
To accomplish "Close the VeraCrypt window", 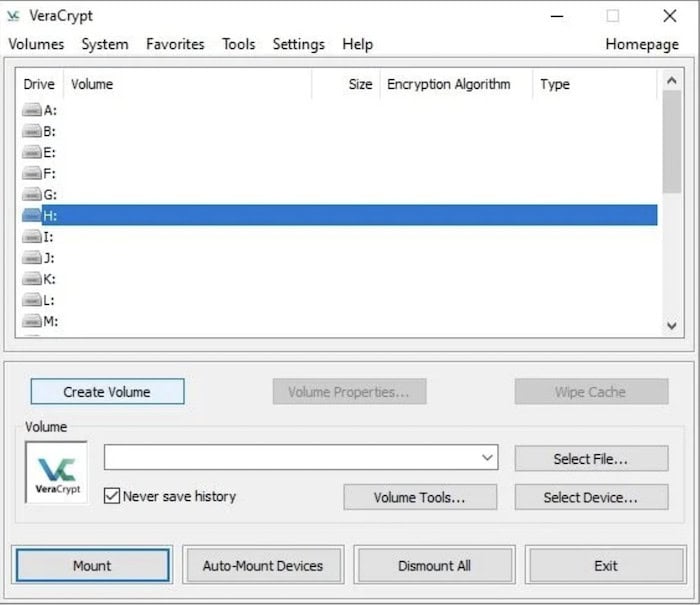I will (x=670, y=17).
